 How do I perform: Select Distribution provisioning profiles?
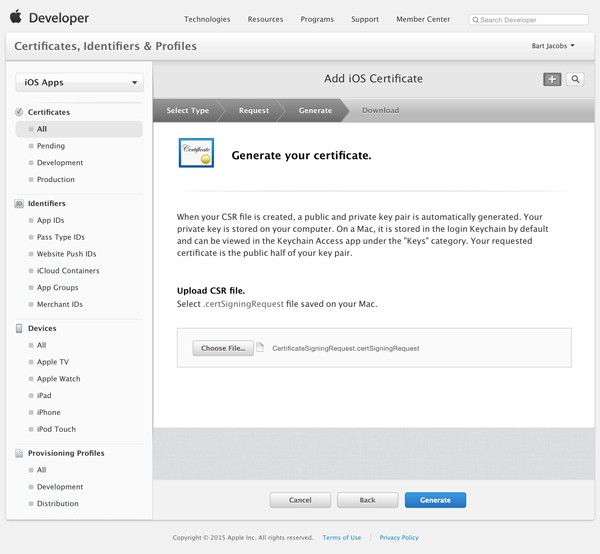point(57,503)
